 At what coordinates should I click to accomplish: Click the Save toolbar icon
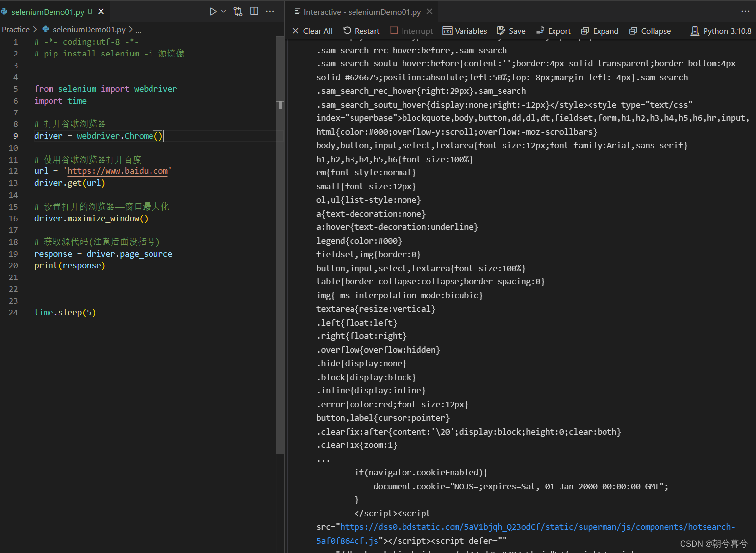click(501, 31)
